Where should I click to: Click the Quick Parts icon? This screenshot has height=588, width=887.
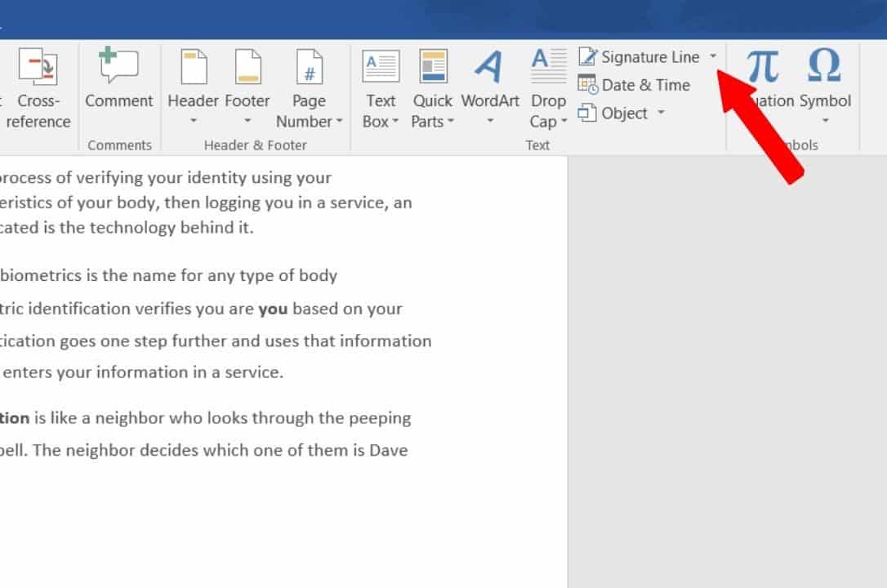(x=433, y=67)
